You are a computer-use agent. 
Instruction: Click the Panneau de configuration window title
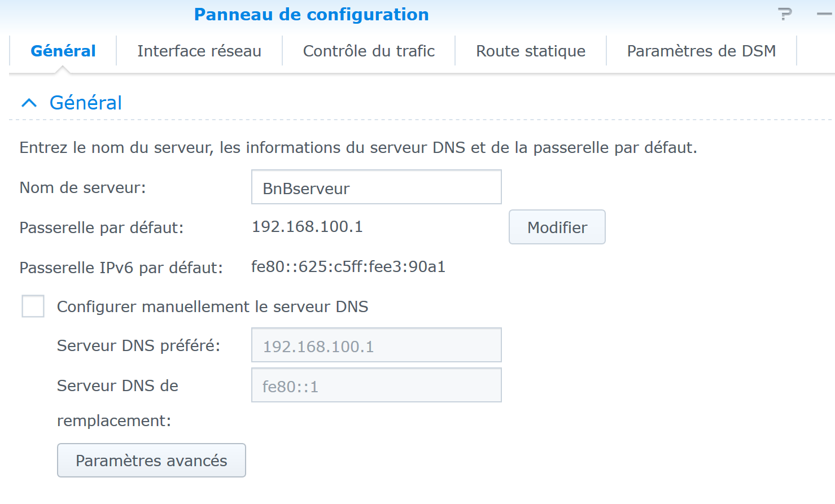[x=312, y=14]
